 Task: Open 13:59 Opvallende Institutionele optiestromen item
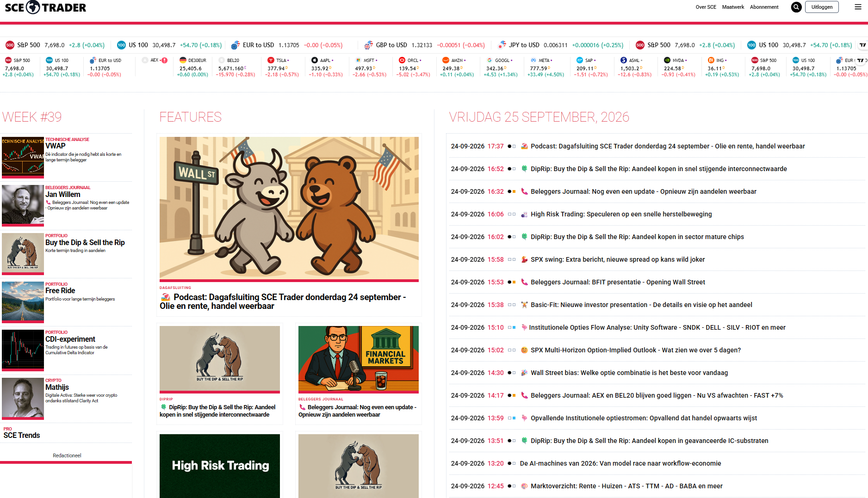click(x=644, y=418)
